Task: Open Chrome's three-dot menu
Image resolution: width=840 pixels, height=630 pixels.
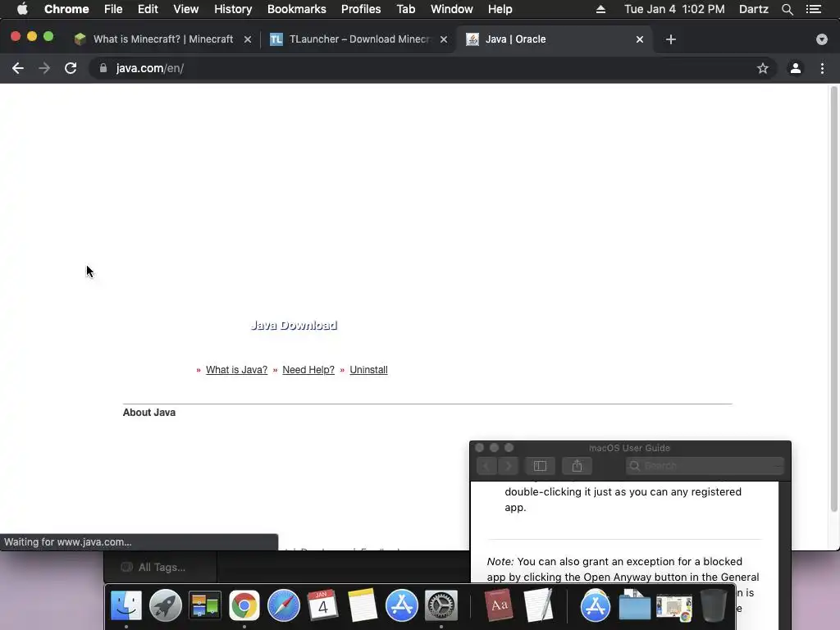Action: [x=822, y=68]
